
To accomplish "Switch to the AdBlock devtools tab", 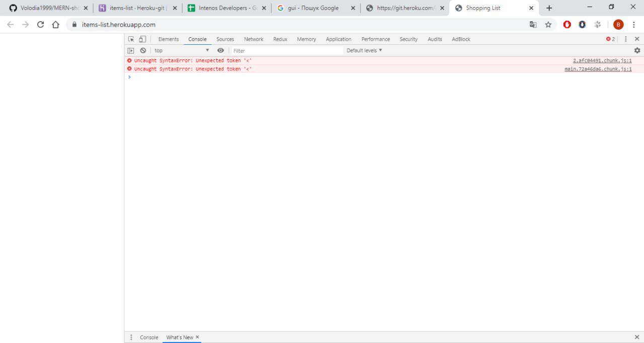I will [x=461, y=39].
